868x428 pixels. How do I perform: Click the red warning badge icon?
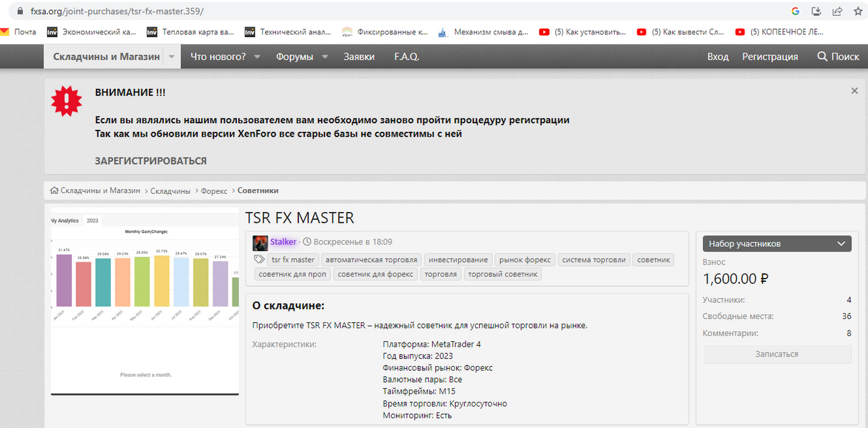tap(67, 101)
